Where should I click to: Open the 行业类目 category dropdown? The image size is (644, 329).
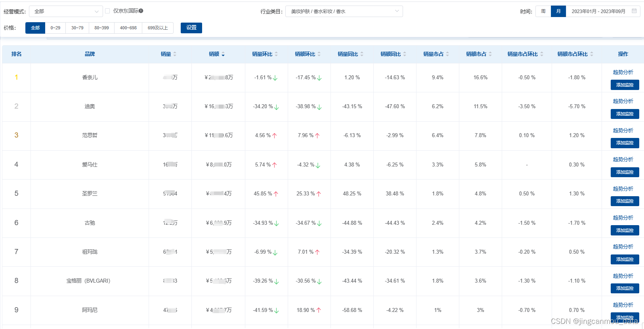[x=344, y=11]
